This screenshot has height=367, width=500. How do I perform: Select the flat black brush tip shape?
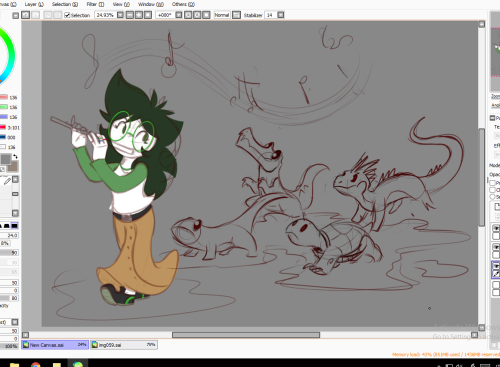(x=14, y=226)
